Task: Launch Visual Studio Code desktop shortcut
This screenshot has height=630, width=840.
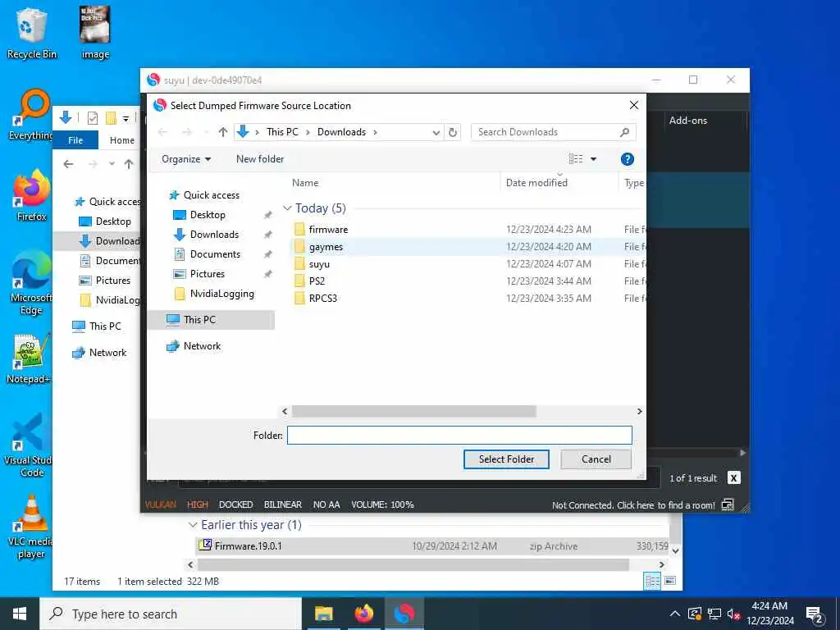Action: 30,445
